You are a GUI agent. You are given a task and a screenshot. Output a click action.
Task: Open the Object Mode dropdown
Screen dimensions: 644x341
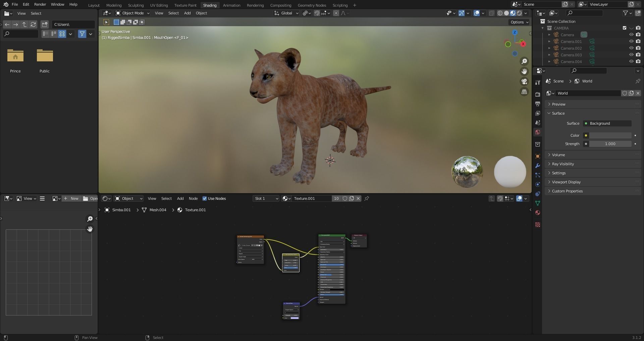(x=132, y=13)
